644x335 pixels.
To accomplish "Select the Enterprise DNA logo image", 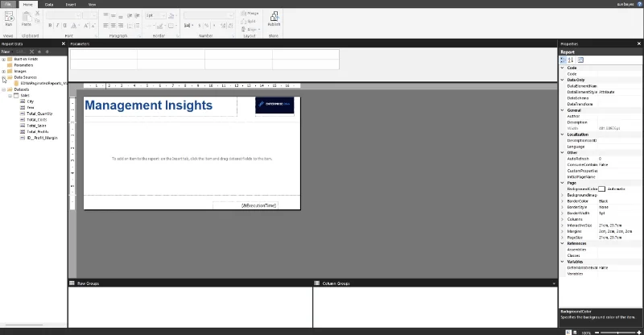I will point(275,106).
